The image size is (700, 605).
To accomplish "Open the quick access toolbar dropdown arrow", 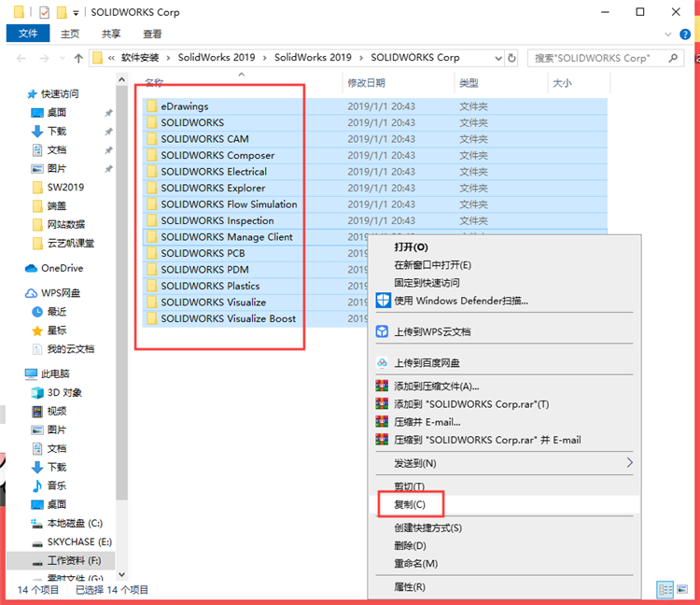I will tap(76, 13).
